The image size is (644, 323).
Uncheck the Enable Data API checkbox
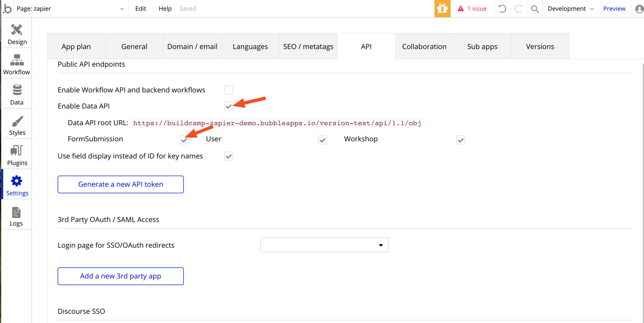click(228, 106)
